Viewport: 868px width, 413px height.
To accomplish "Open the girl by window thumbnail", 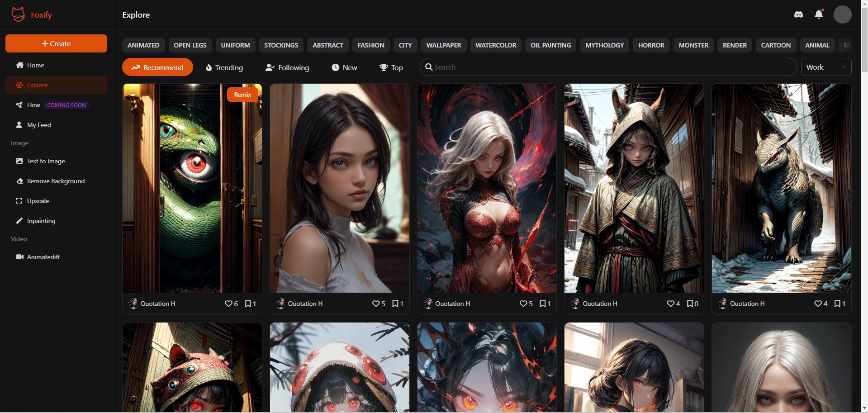I will pos(634,367).
